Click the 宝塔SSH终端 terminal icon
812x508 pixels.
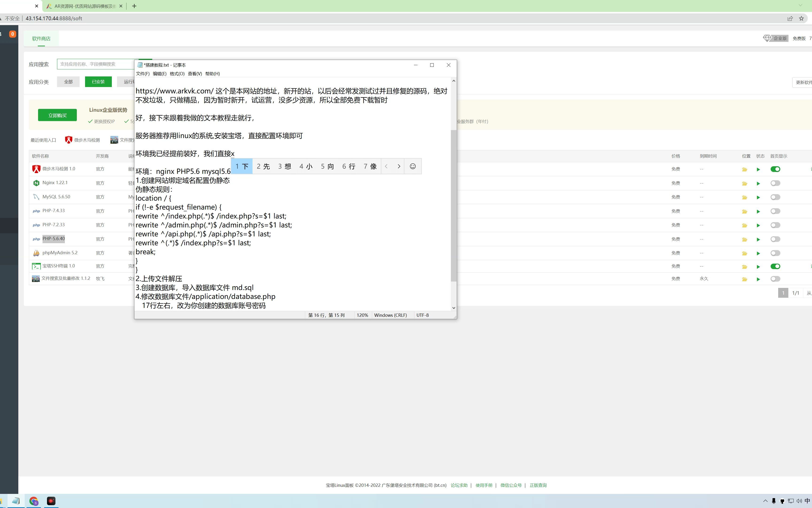(x=36, y=266)
